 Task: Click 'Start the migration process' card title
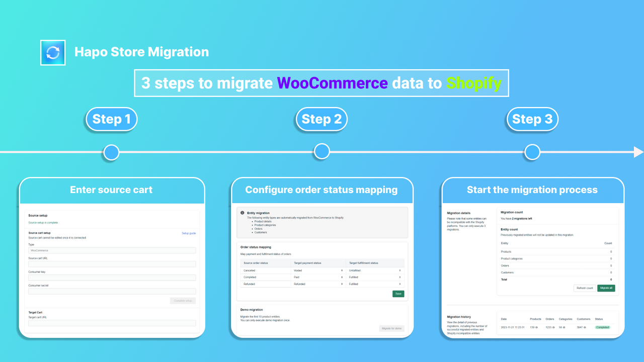[x=532, y=190]
